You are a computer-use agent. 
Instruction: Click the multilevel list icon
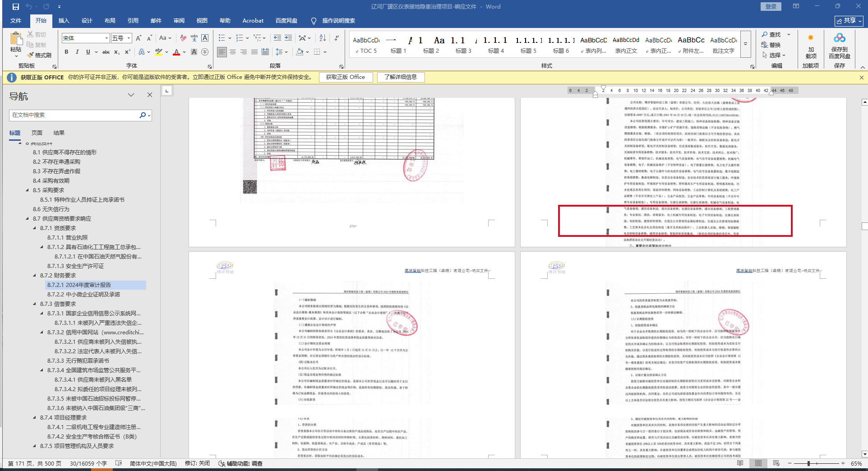[257, 38]
